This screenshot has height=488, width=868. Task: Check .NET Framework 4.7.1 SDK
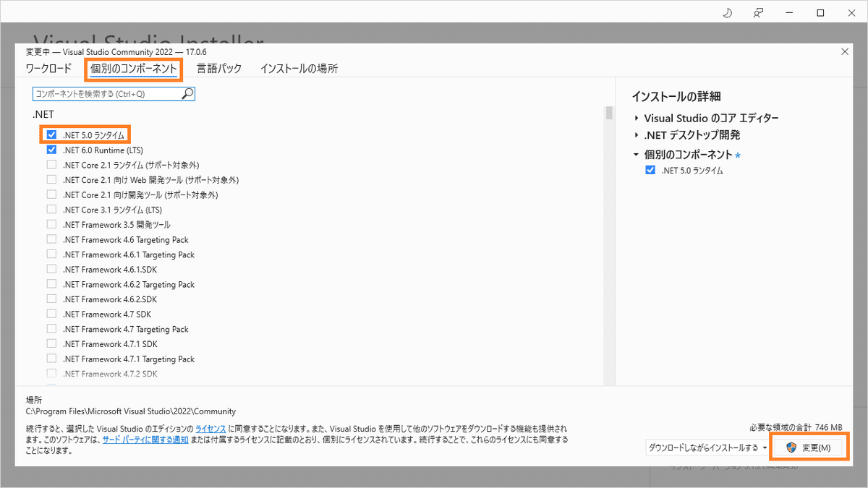tap(51, 344)
